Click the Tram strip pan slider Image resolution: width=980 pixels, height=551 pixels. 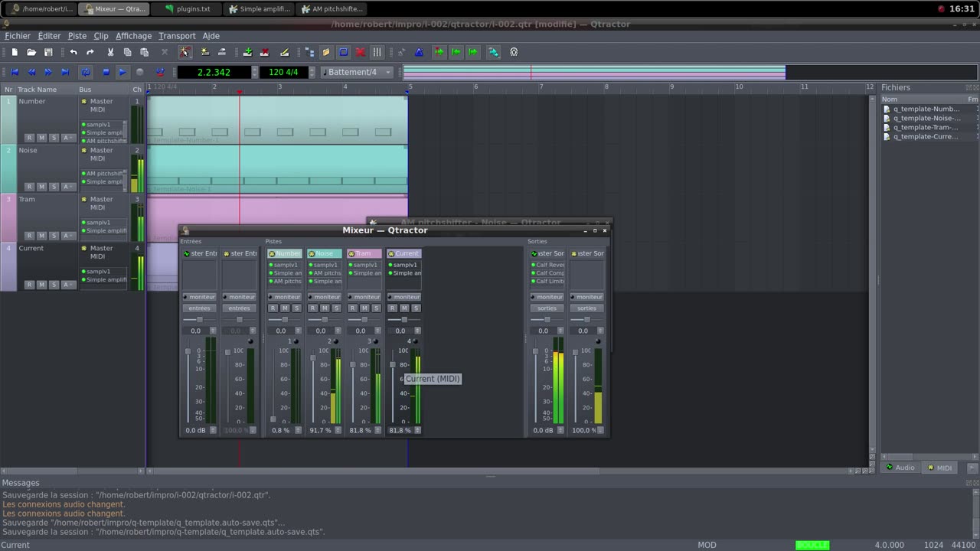pyautogui.click(x=364, y=319)
